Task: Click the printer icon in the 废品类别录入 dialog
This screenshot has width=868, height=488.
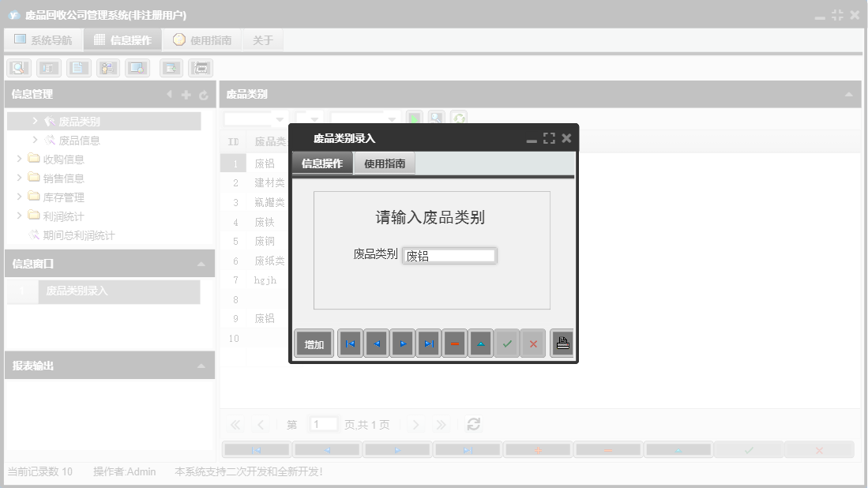Action: [x=562, y=343]
